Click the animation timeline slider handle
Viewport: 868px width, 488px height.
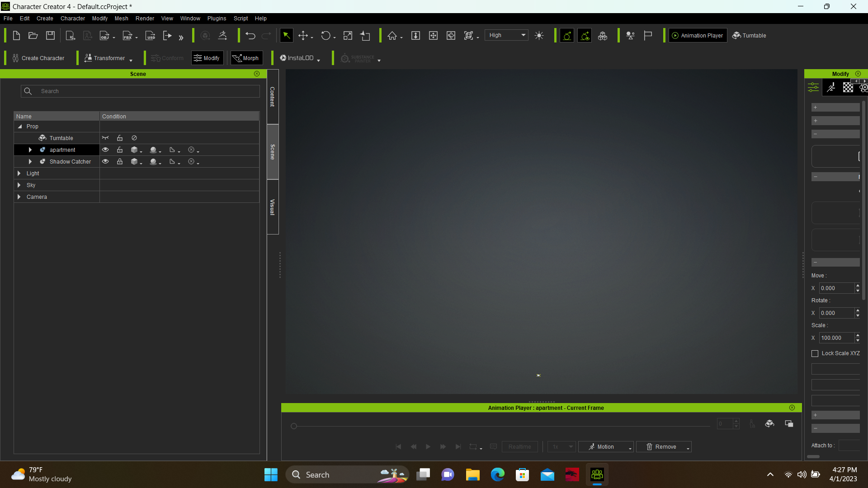pos(294,426)
